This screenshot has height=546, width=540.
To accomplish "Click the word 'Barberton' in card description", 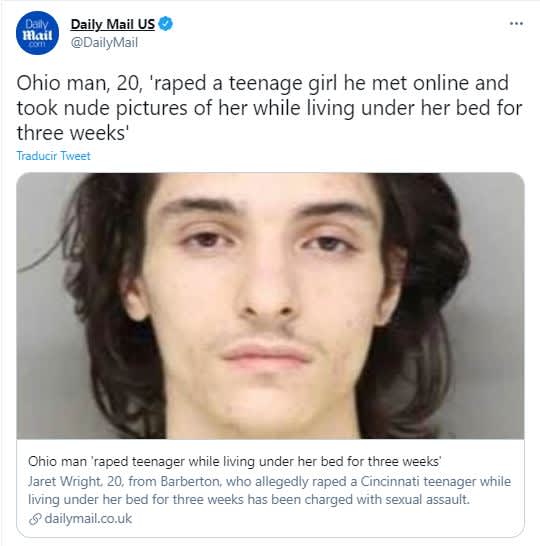I will pyautogui.click(x=190, y=481).
